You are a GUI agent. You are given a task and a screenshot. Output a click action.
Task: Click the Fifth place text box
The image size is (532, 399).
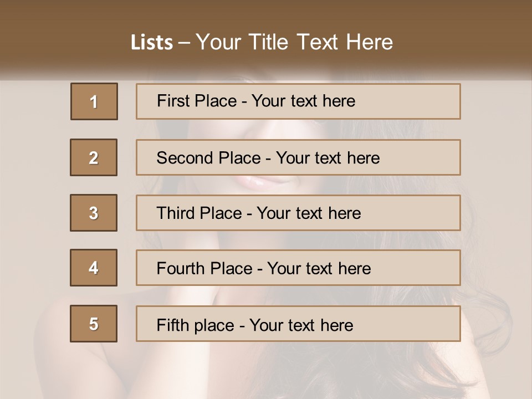click(298, 324)
